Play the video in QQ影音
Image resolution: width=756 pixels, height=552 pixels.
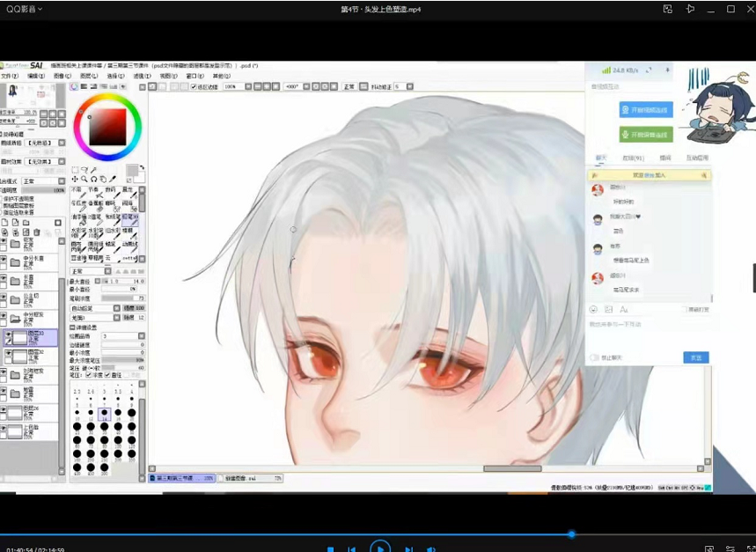point(380,547)
